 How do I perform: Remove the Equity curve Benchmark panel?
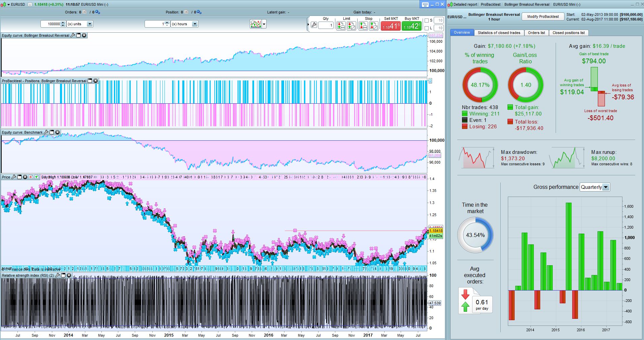coord(58,132)
